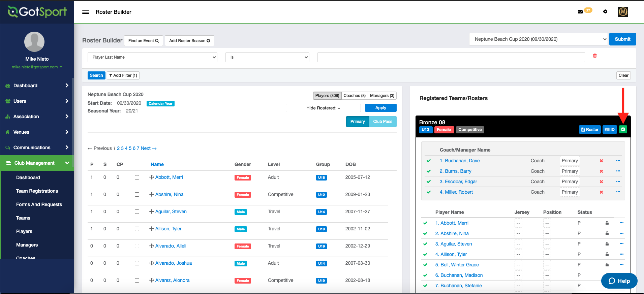The width and height of the screenshot is (644, 294).
Task: Click lock icon for player Abbott, Merri
Action: 607,223
